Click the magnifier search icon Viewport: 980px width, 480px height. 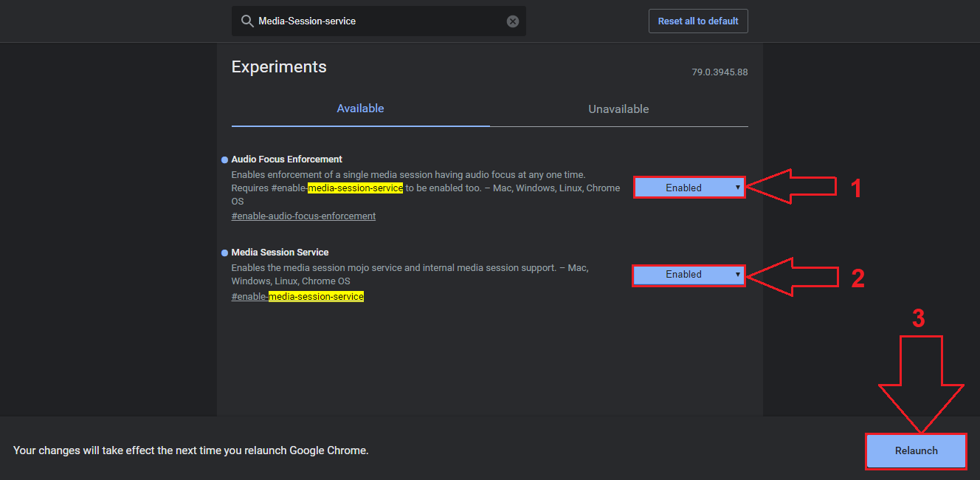(x=246, y=21)
